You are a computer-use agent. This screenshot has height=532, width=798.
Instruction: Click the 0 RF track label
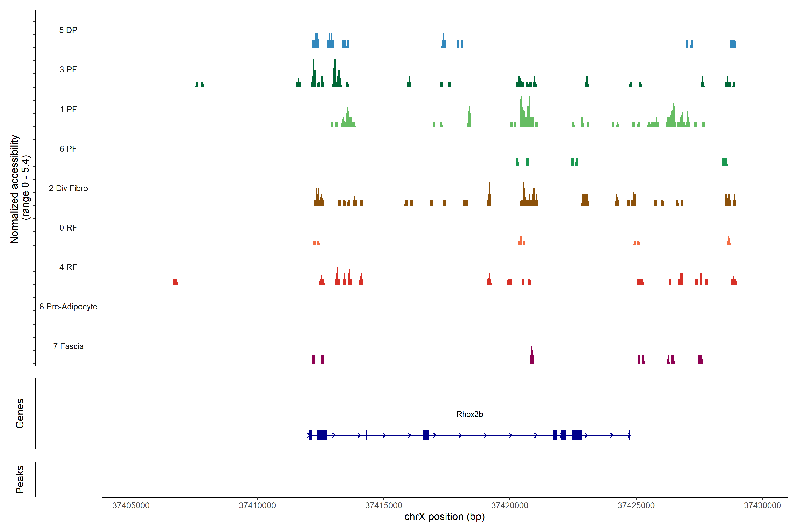[x=68, y=228]
